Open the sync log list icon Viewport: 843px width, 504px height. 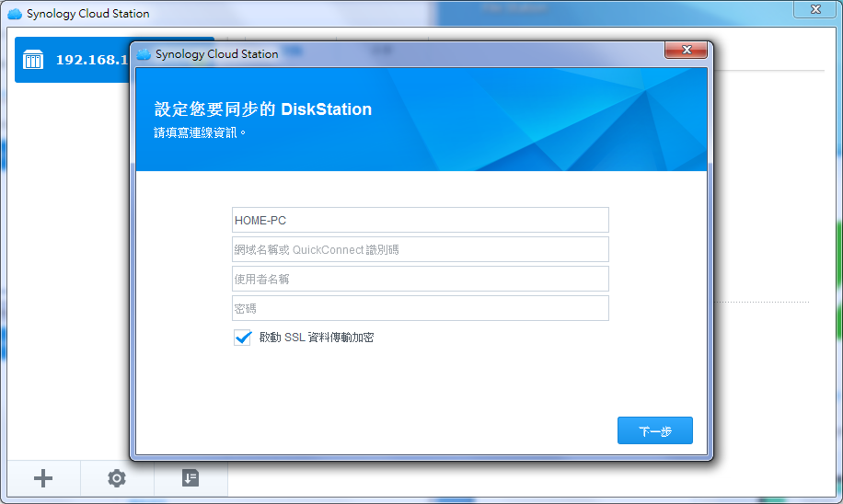(x=191, y=477)
